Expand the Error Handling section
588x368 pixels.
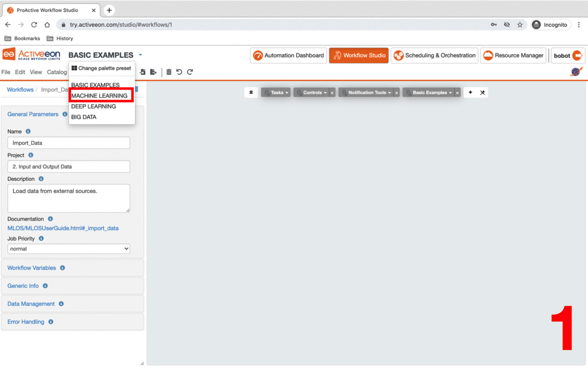(25, 322)
